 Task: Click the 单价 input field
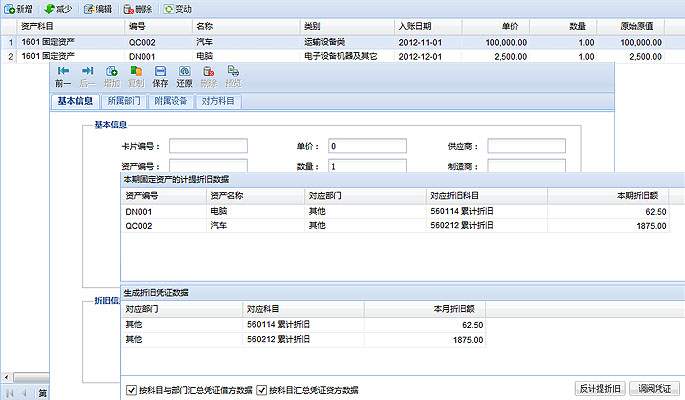pyautogui.click(x=366, y=146)
